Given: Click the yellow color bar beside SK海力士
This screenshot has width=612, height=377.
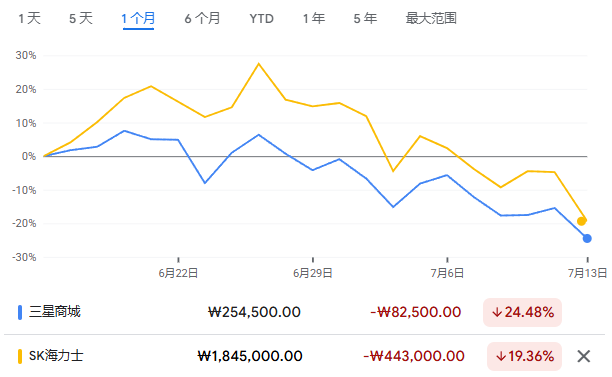Looking at the screenshot, I should tap(20, 356).
